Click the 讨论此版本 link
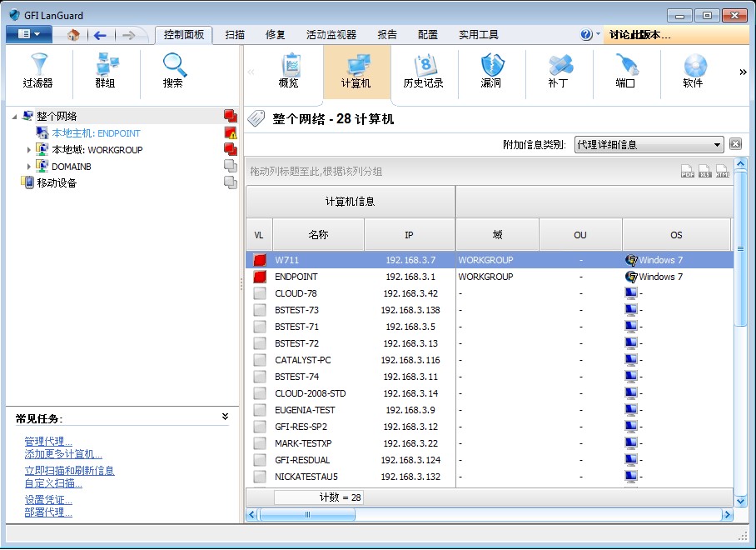756x550 pixels. (x=639, y=35)
